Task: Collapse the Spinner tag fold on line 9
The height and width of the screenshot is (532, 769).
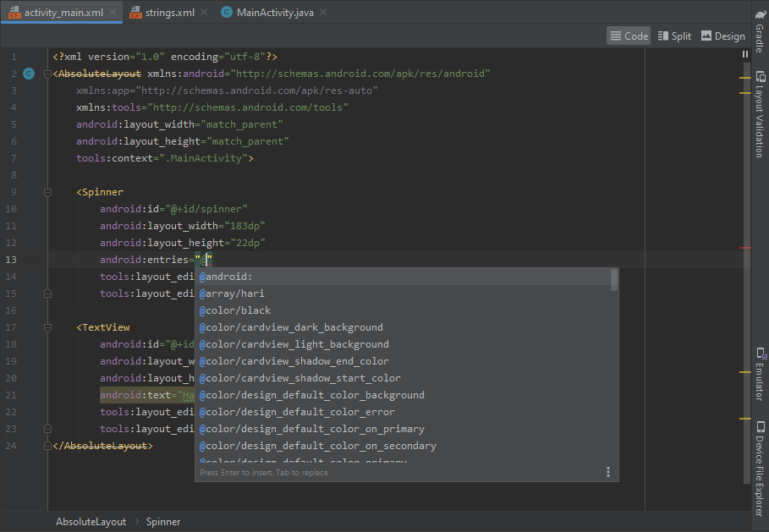Action: 47,192
